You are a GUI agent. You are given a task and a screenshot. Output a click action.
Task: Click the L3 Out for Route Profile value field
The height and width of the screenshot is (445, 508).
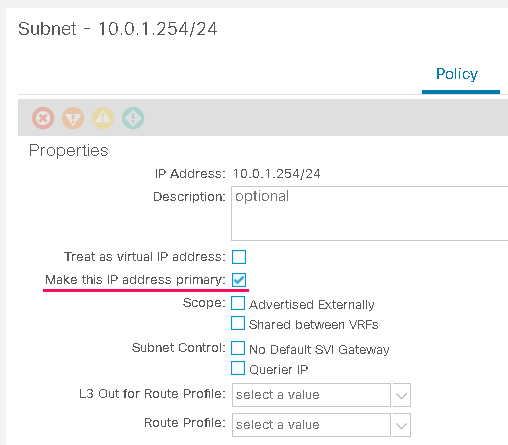tap(311, 395)
